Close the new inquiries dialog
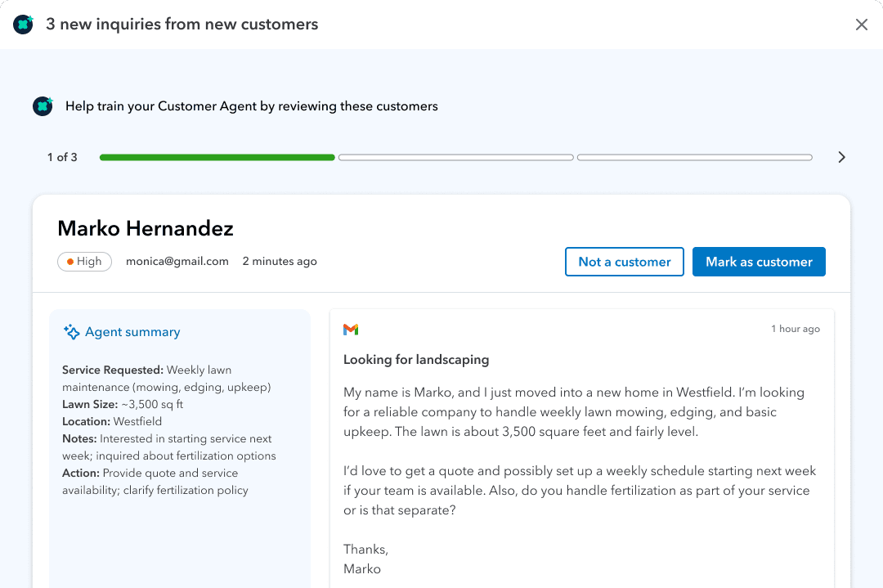 pyautogui.click(x=861, y=25)
